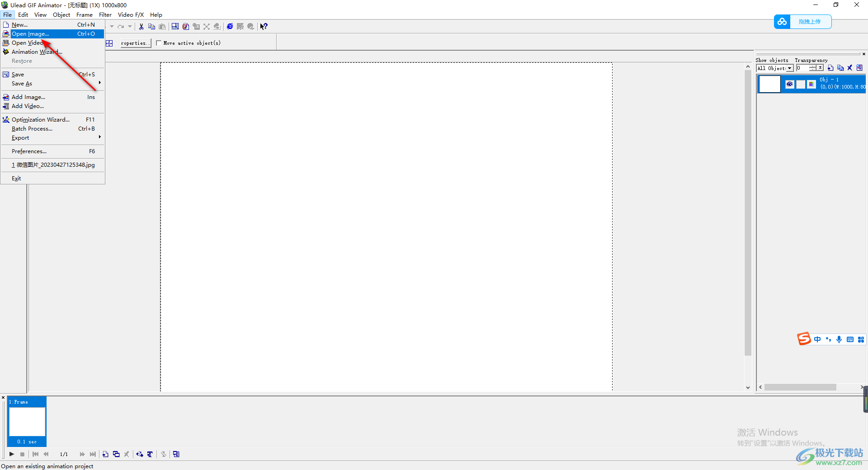This screenshot has width=868, height=470.
Task: Click the Cut scissors icon in toolbar
Action: 142,27
